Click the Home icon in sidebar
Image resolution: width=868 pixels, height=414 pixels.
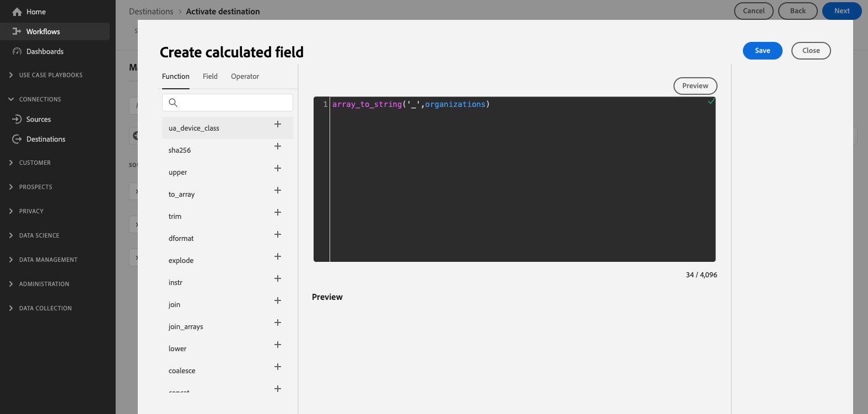tap(17, 12)
